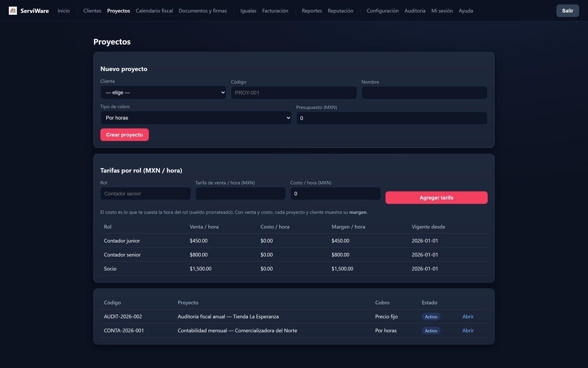This screenshot has height=368, width=588.
Task: Select the Contador senior row
Action: (294, 255)
